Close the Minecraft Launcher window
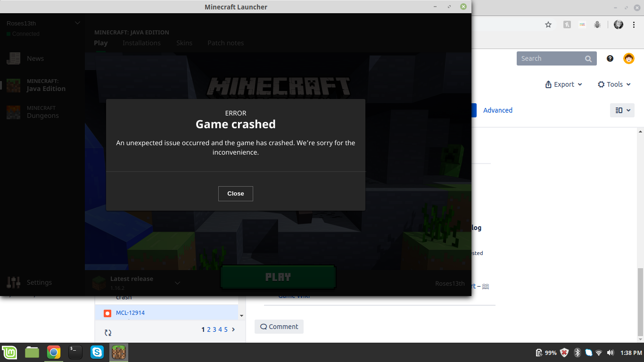 pyautogui.click(x=463, y=7)
